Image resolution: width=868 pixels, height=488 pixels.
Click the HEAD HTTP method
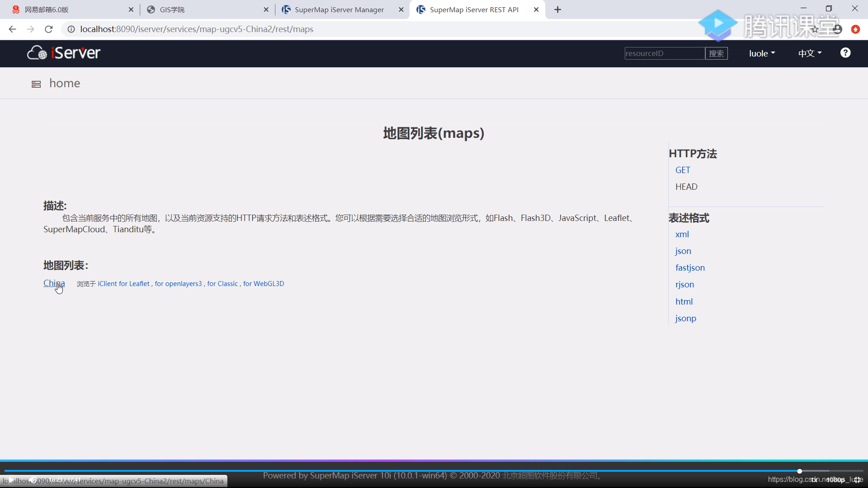[x=686, y=187]
